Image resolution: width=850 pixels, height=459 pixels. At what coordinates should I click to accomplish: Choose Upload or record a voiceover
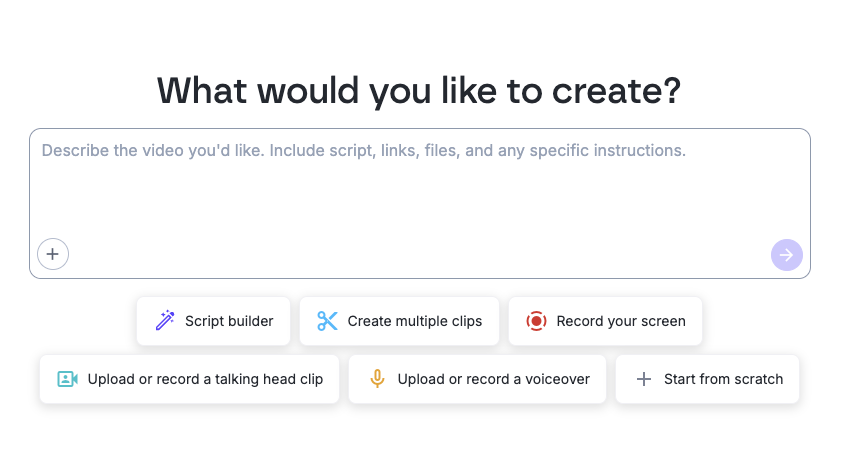[477, 379]
